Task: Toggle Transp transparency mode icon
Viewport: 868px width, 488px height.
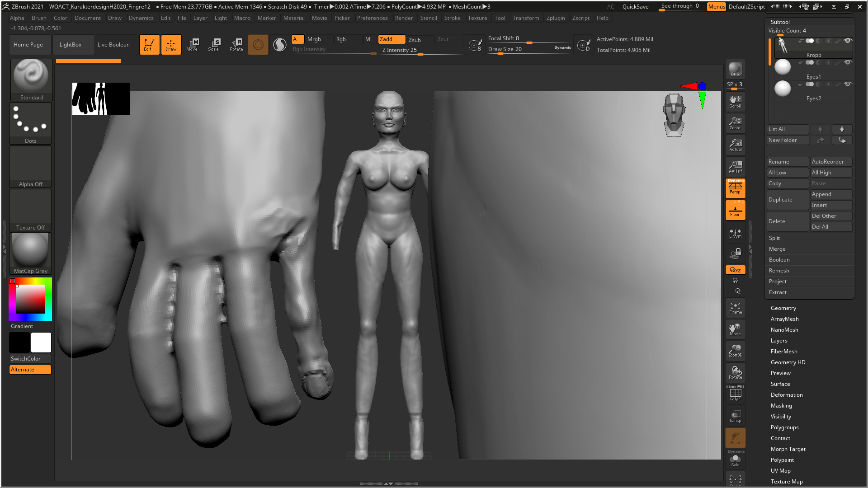Action: 735,416
